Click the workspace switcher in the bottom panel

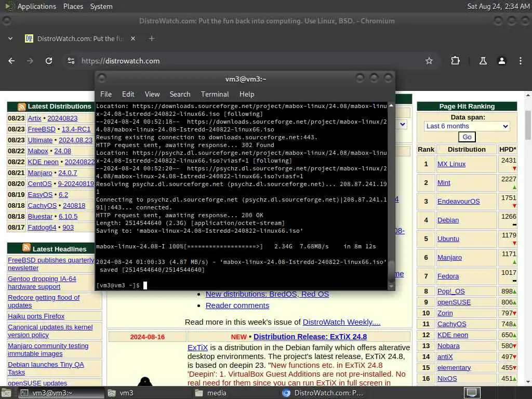coord(472,393)
